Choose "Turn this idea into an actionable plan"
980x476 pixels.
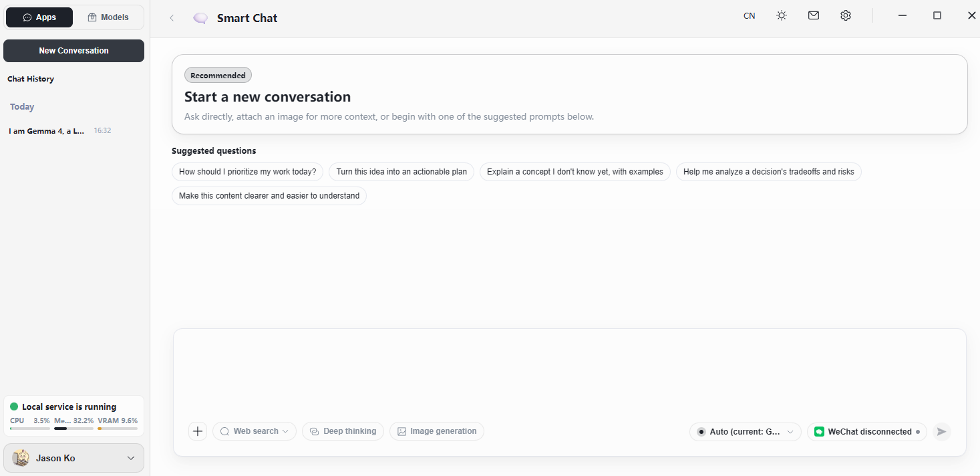pyautogui.click(x=401, y=172)
